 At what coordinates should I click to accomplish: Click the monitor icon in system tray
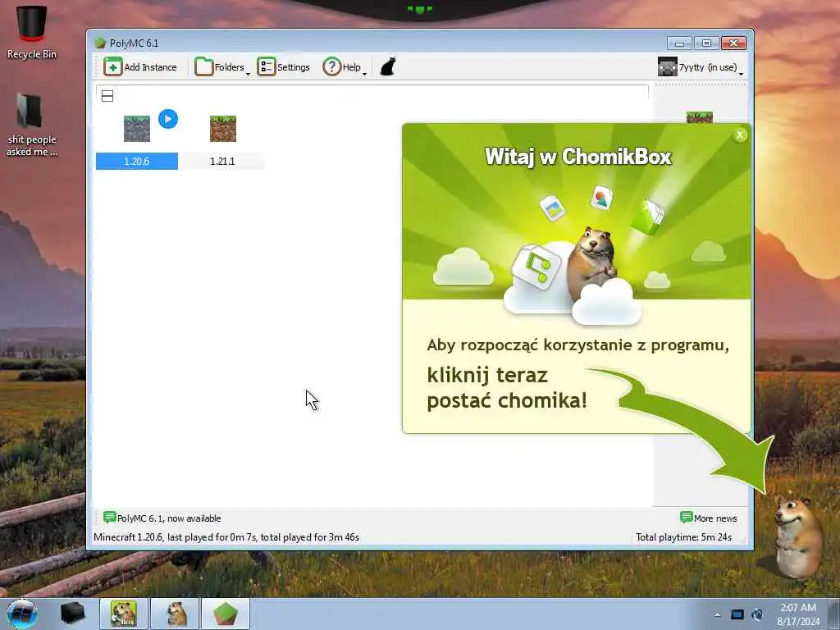[x=737, y=614]
